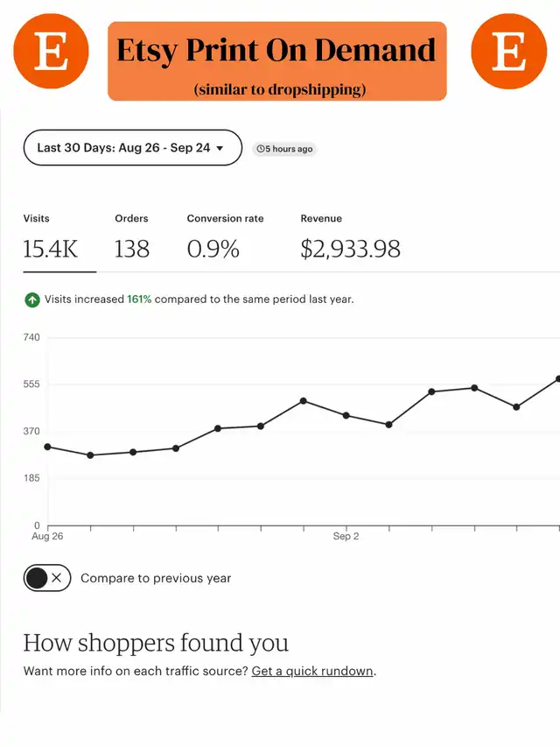Toggle Compare to previous year switch
This screenshot has width=560, height=747.
pyautogui.click(x=47, y=578)
